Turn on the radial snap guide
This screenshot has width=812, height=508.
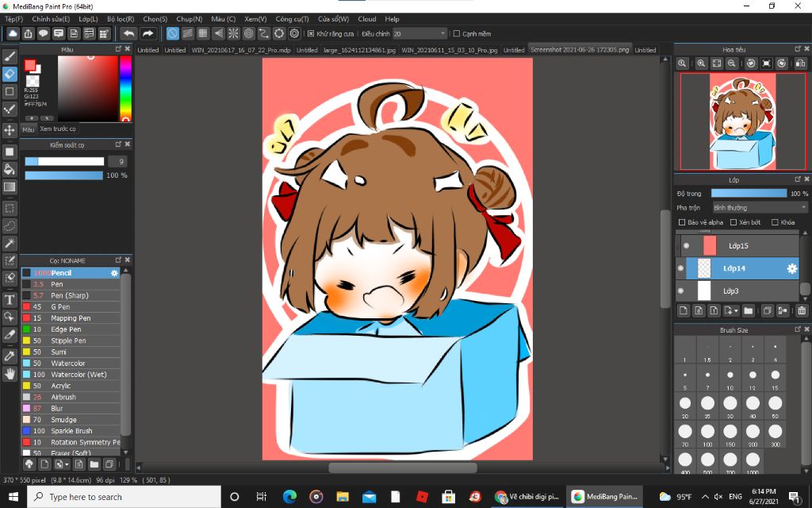pyautogui.click(x=234, y=33)
